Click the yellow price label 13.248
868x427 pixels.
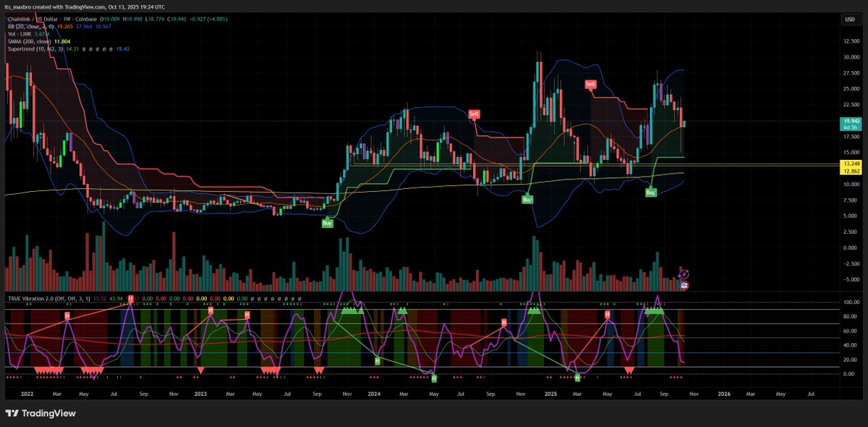coord(850,164)
